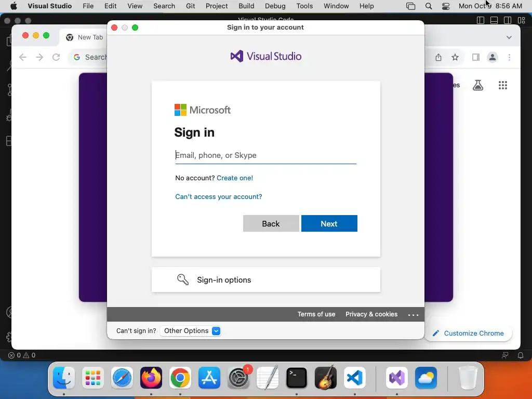The image size is (532, 399).
Task: Toggle Chrome side panel icon
Action: tap(476, 57)
